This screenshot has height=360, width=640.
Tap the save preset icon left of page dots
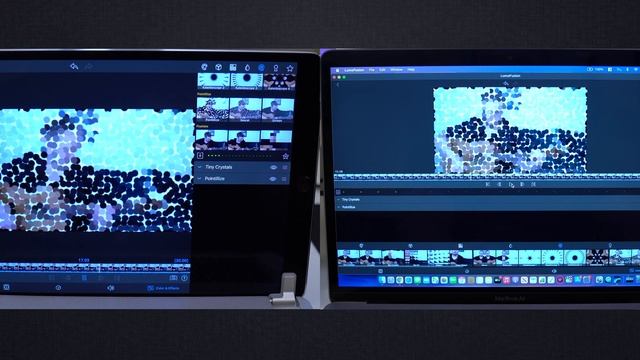coord(200,156)
